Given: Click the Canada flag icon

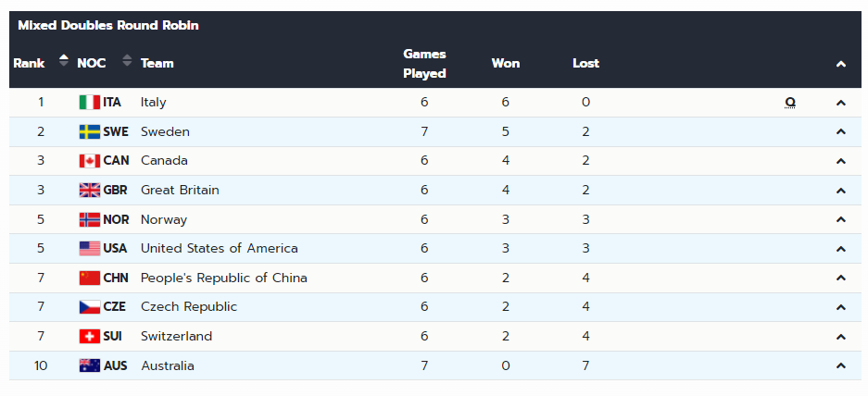Looking at the screenshot, I should coord(90,161).
